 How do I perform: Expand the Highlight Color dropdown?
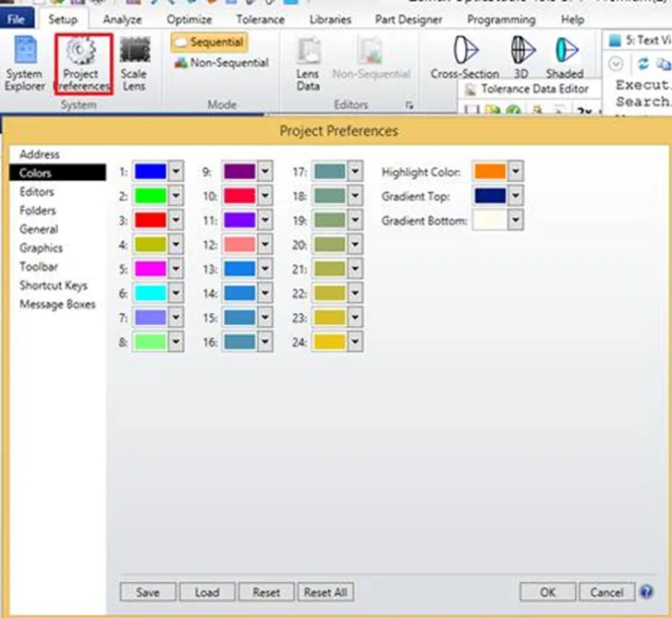point(516,171)
